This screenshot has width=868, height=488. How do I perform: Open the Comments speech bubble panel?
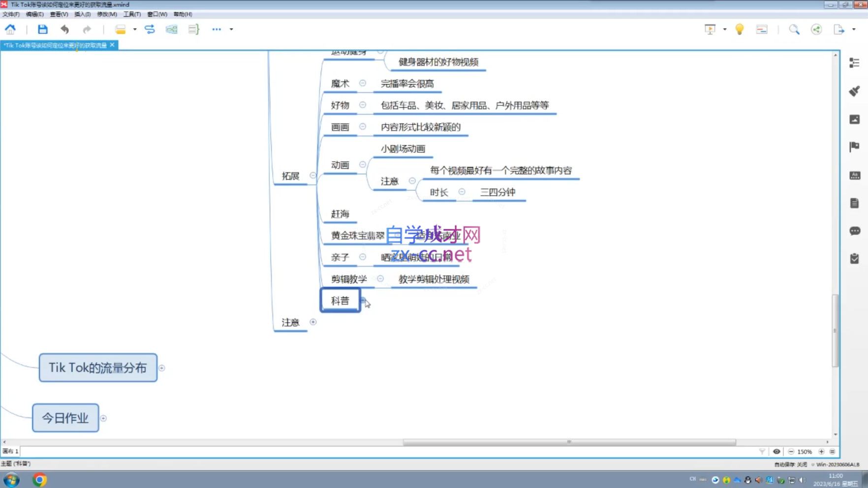[x=854, y=231]
